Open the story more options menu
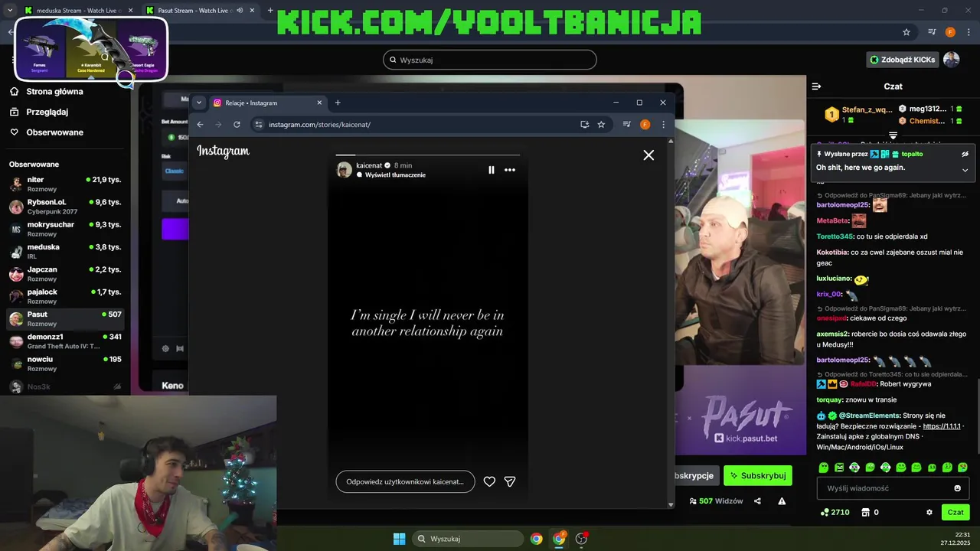This screenshot has height=551, width=980. pyautogui.click(x=510, y=170)
